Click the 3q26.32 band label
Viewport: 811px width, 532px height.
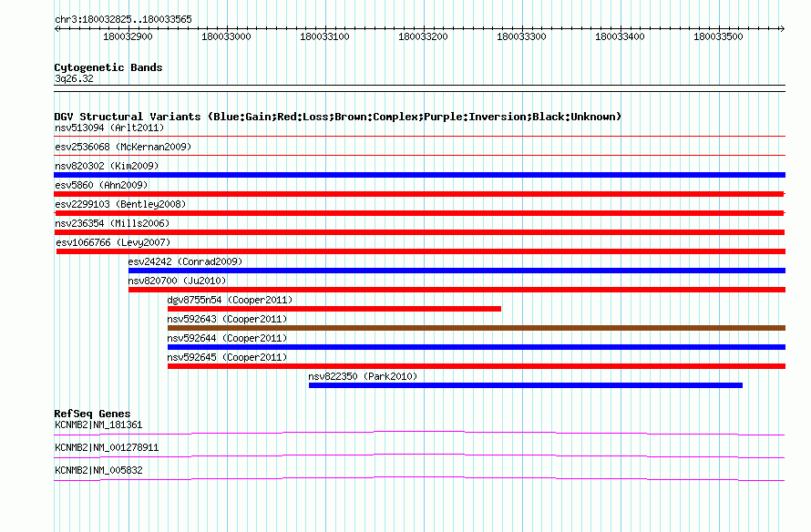point(74,78)
